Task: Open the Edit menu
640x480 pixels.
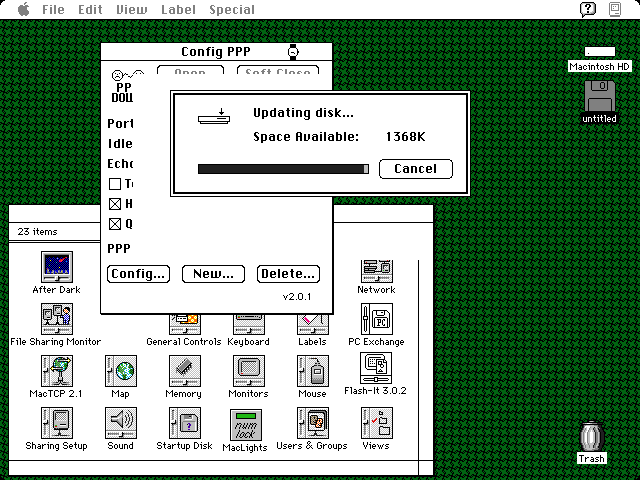Action: pos(90,9)
